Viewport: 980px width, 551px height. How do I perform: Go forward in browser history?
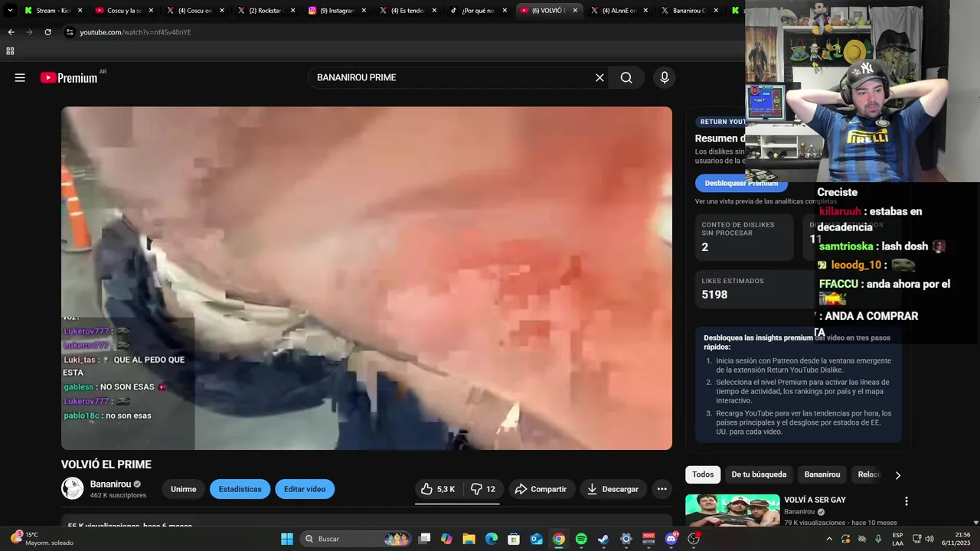click(x=29, y=32)
